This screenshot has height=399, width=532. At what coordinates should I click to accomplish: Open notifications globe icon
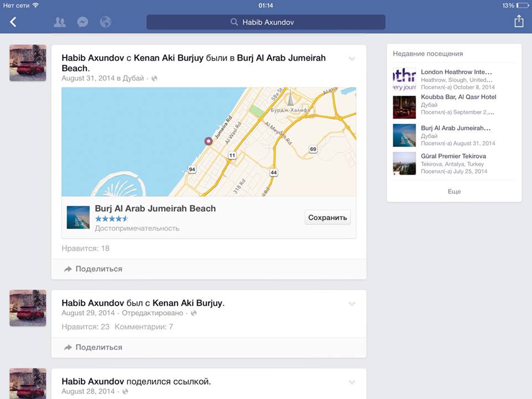105,22
